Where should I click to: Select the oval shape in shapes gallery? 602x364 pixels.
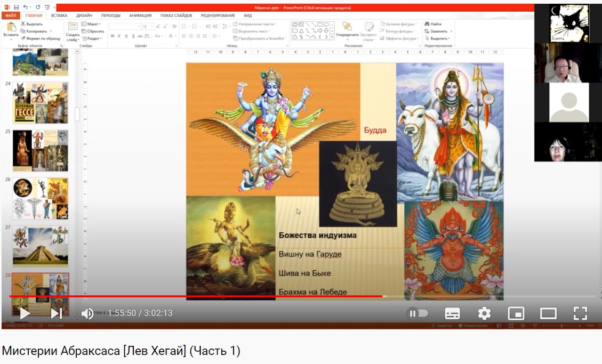tap(326, 24)
